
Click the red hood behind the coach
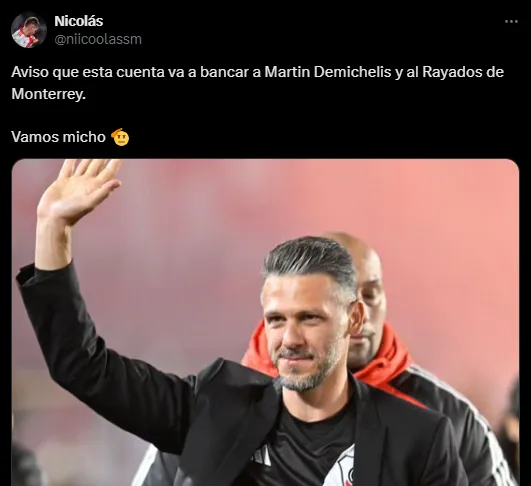pyautogui.click(x=383, y=359)
